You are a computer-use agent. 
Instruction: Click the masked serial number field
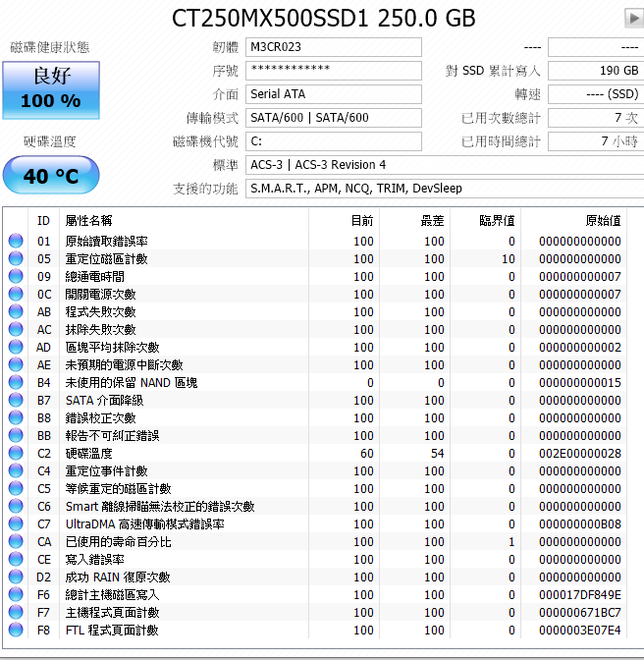(x=334, y=71)
